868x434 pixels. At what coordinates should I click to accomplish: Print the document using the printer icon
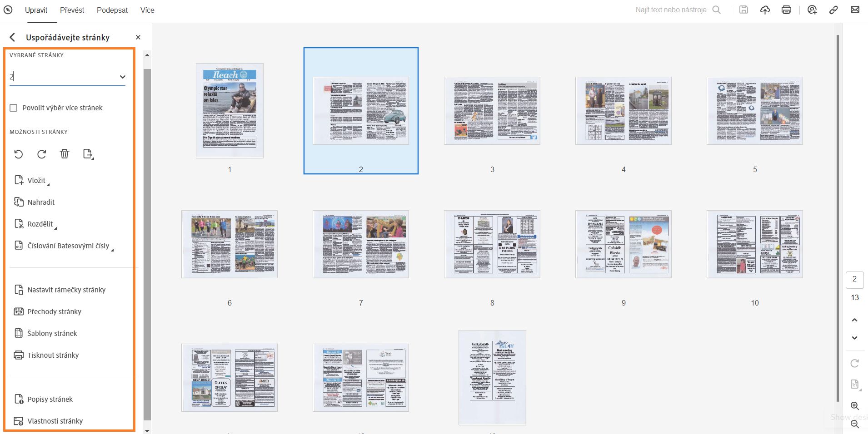coord(786,10)
